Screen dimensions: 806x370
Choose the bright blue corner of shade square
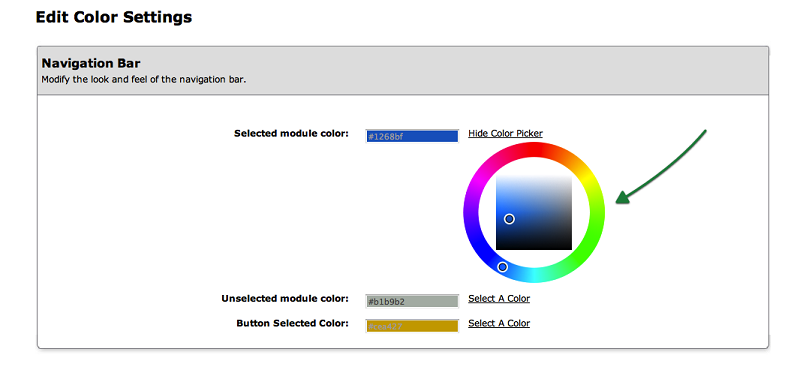500,178
